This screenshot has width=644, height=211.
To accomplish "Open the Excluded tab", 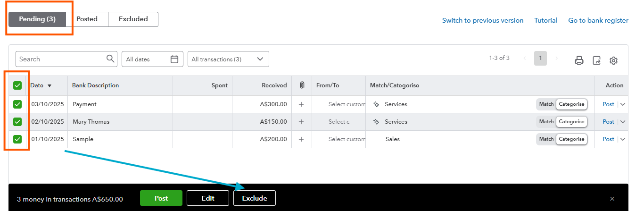I will click(x=133, y=19).
